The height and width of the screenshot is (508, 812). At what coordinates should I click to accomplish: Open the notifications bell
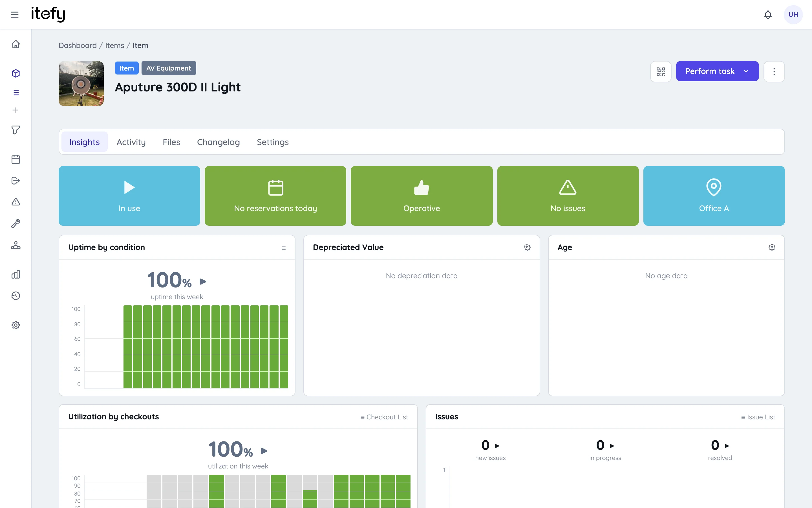point(768,14)
